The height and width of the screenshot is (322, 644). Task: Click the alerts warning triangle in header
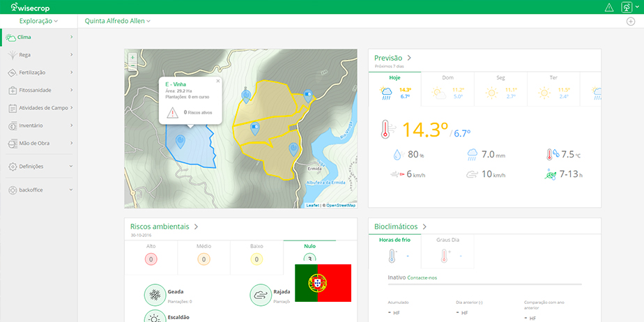tap(609, 7)
